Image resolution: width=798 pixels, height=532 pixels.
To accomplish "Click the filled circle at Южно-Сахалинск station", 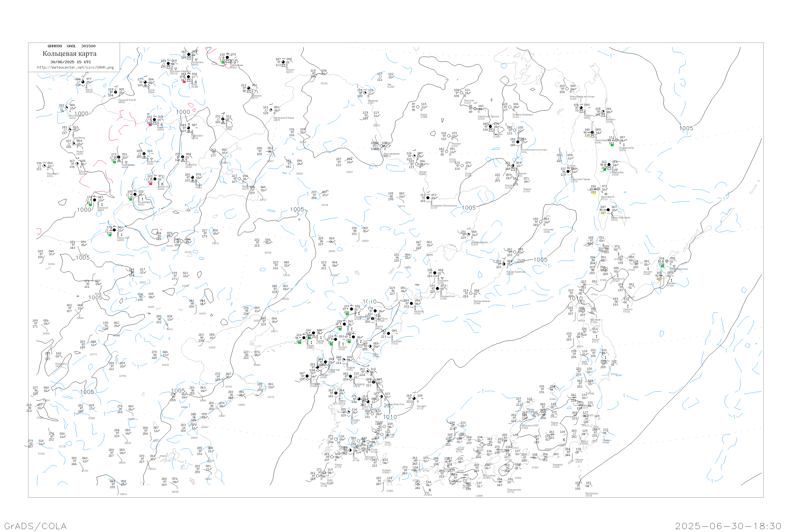I will pos(608,210).
